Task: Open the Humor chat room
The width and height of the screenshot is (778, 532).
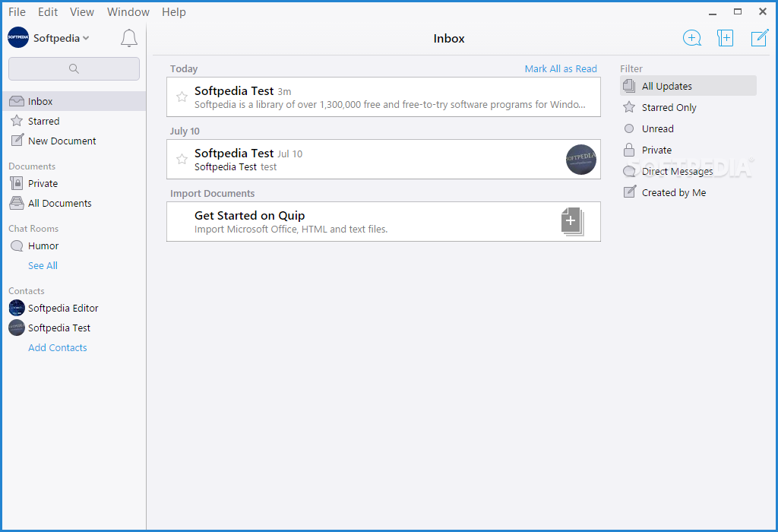Action: [x=43, y=245]
